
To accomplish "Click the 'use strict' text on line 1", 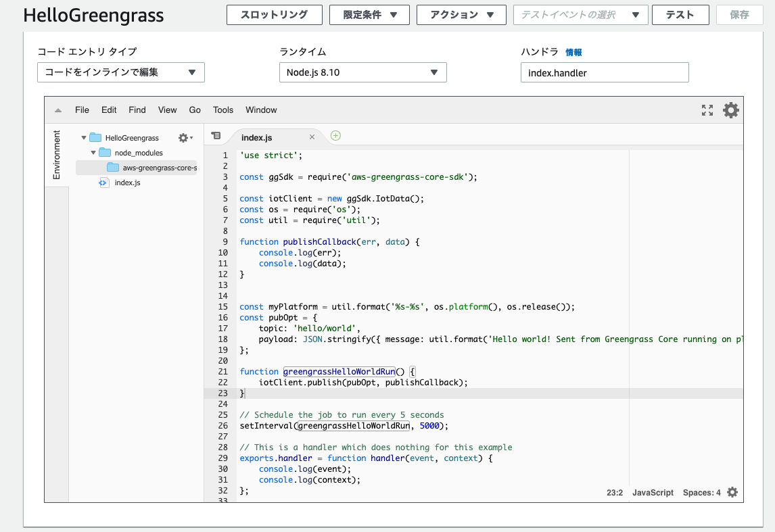I will (x=271, y=155).
